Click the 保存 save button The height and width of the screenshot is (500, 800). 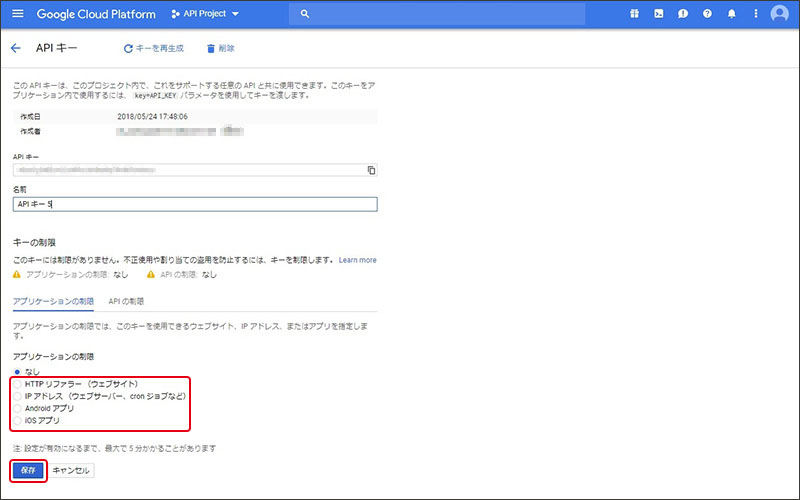28,470
